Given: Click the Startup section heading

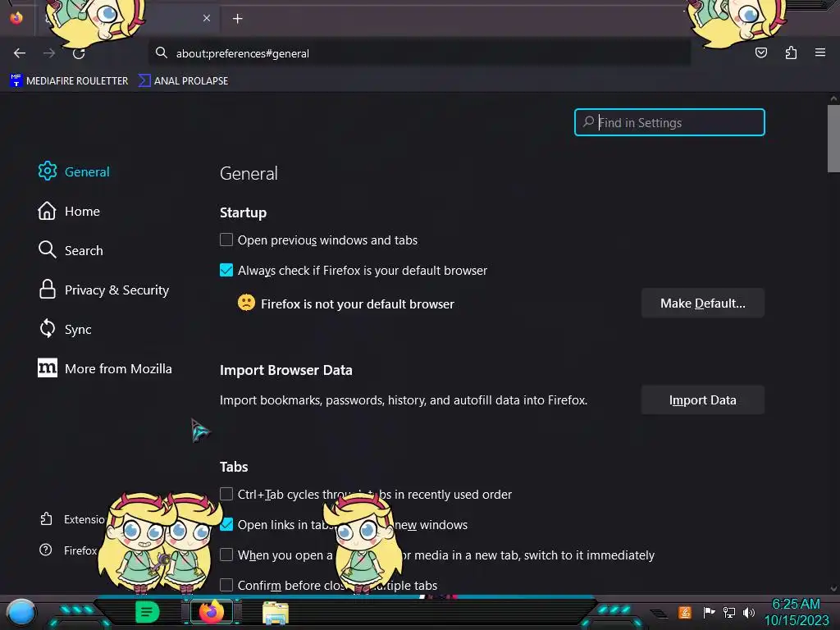Looking at the screenshot, I should click(243, 212).
